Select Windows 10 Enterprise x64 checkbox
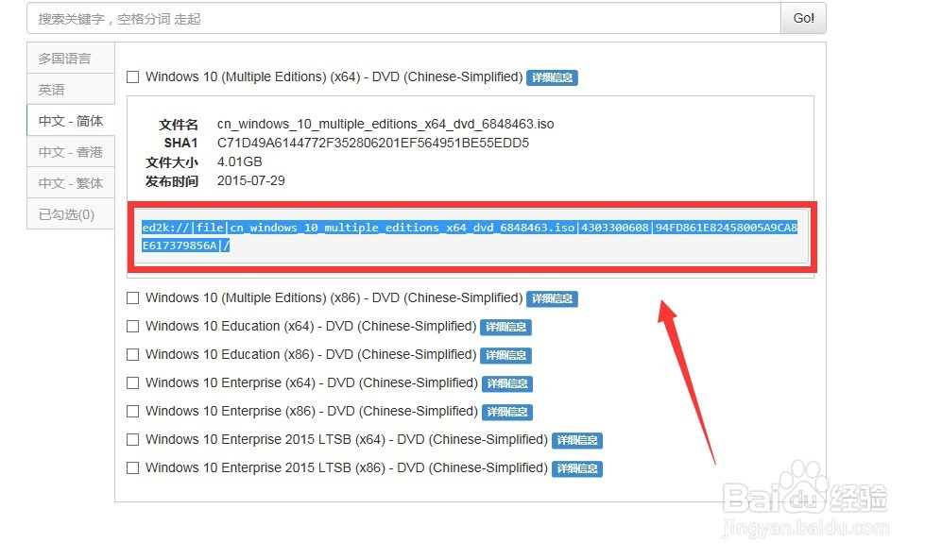Viewport: 942px width, 560px height. (x=133, y=382)
